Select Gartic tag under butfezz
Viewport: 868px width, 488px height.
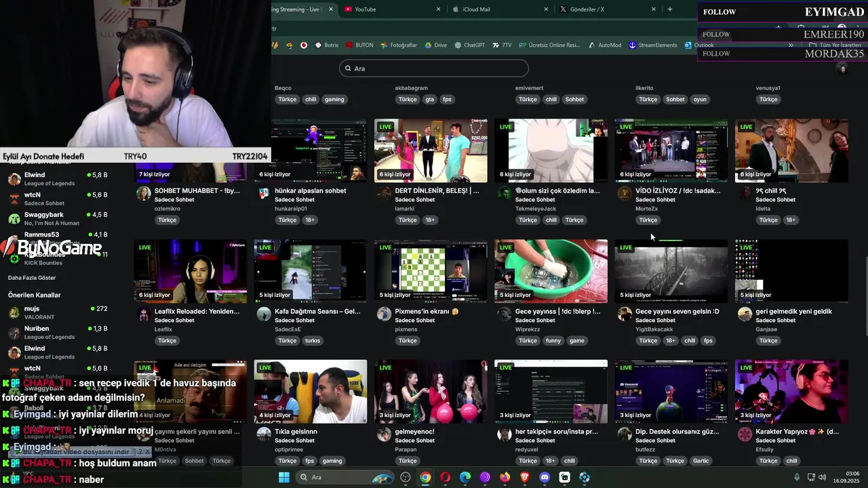click(701, 461)
